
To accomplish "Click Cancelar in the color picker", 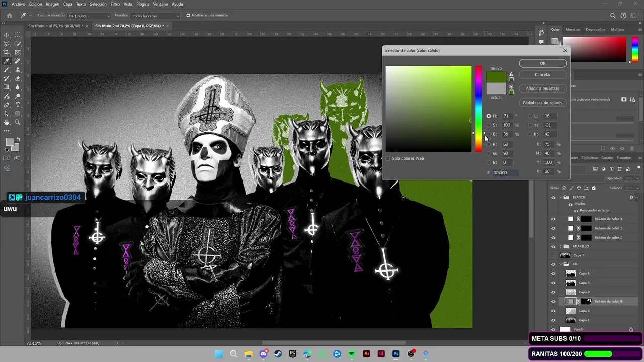I will click(542, 75).
